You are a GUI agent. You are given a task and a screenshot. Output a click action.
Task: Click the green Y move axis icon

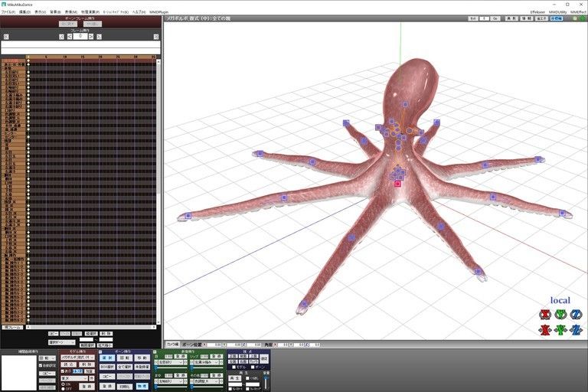560,330
